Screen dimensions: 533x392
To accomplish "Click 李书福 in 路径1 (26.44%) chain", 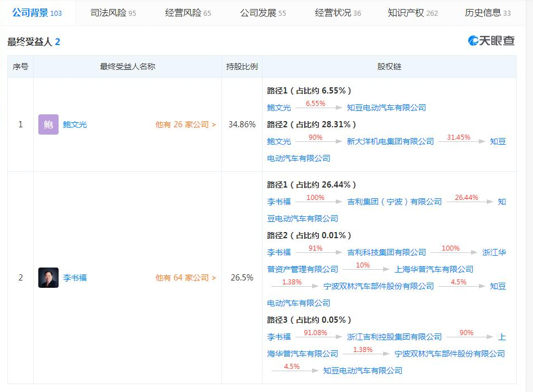I will coord(279,202).
